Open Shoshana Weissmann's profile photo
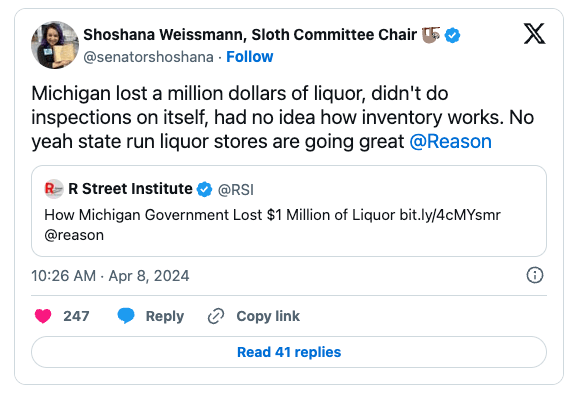The height and width of the screenshot is (396, 587). [x=55, y=45]
